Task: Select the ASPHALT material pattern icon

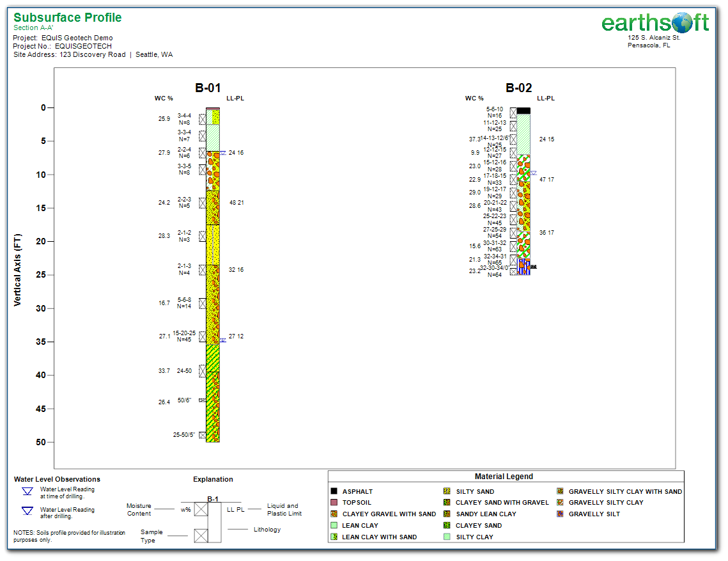Action: (x=334, y=491)
